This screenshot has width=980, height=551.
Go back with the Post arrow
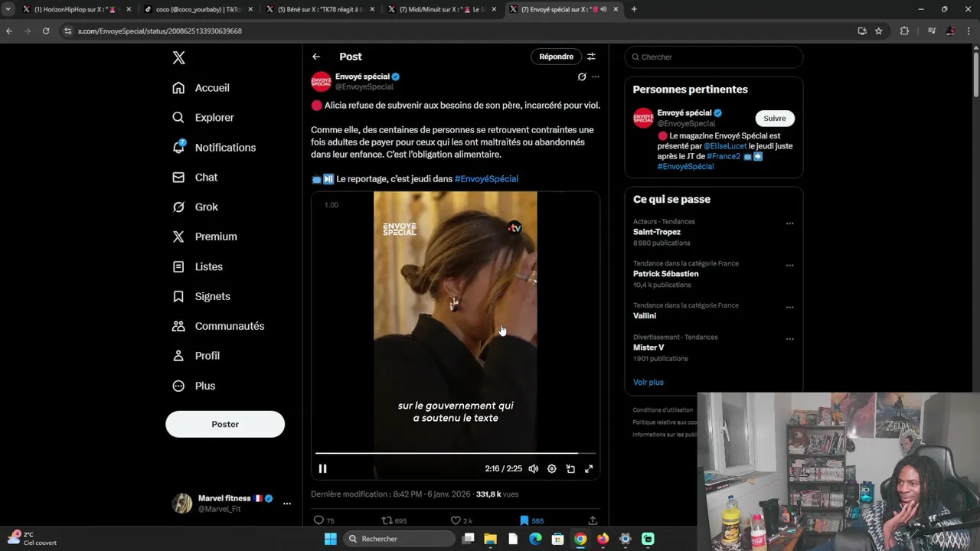click(x=316, y=57)
